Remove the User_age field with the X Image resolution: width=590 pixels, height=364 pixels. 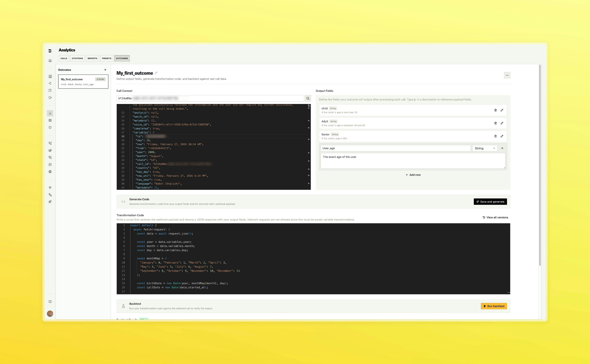(x=502, y=148)
